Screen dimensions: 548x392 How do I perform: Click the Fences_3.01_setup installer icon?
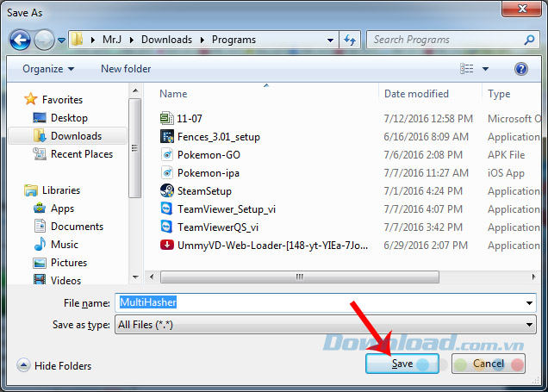166,136
